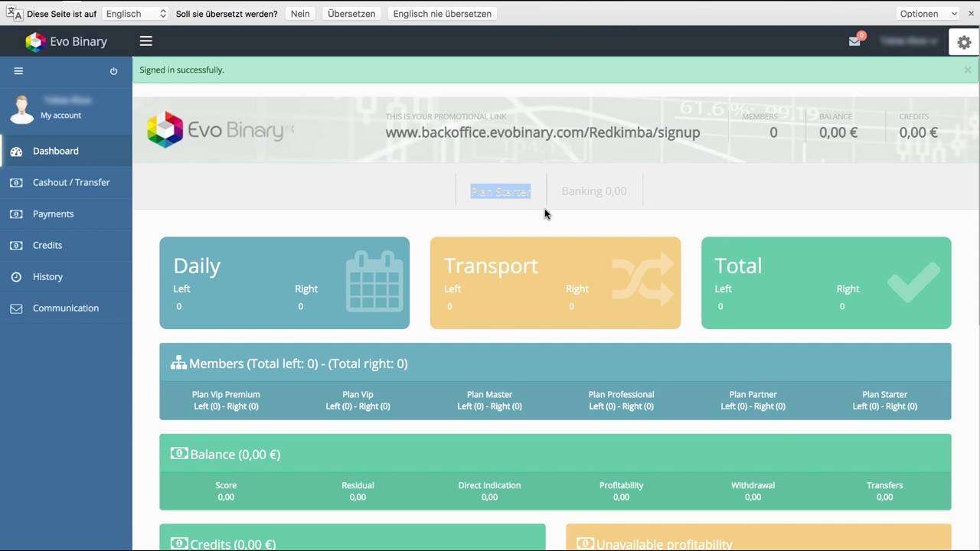Click the highlighted Plan Starter label
This screenshot has width=980, height=551.
pos(501,191)
